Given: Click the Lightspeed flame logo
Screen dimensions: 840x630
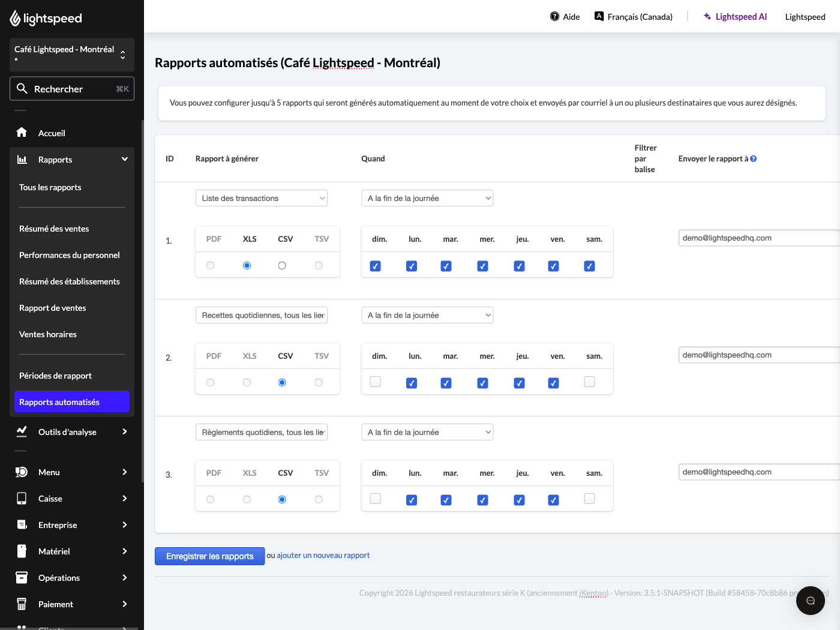Looking at the screenshot, I should (x=16, y=19).
